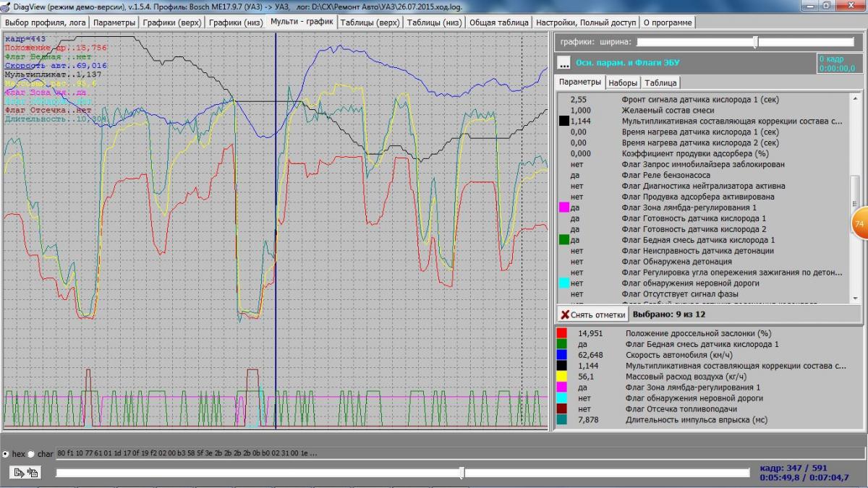
Task: Click the графики ширина slider handle
Action: 755,42
